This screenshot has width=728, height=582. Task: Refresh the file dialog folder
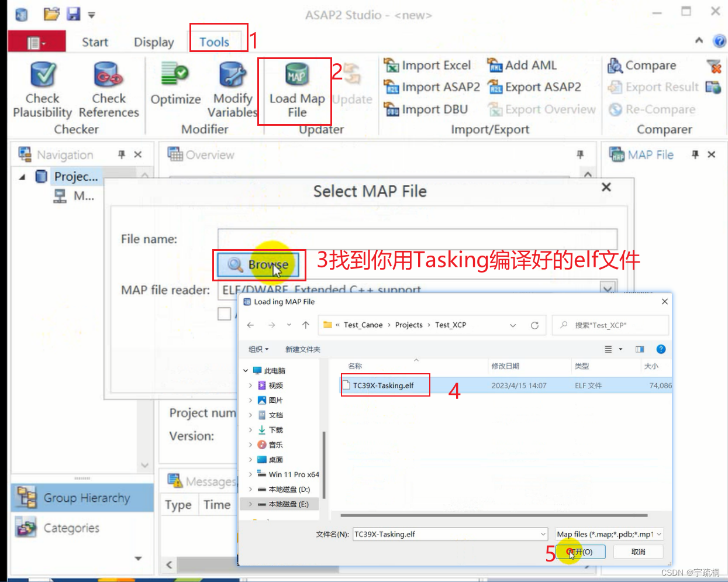[534, 325]
